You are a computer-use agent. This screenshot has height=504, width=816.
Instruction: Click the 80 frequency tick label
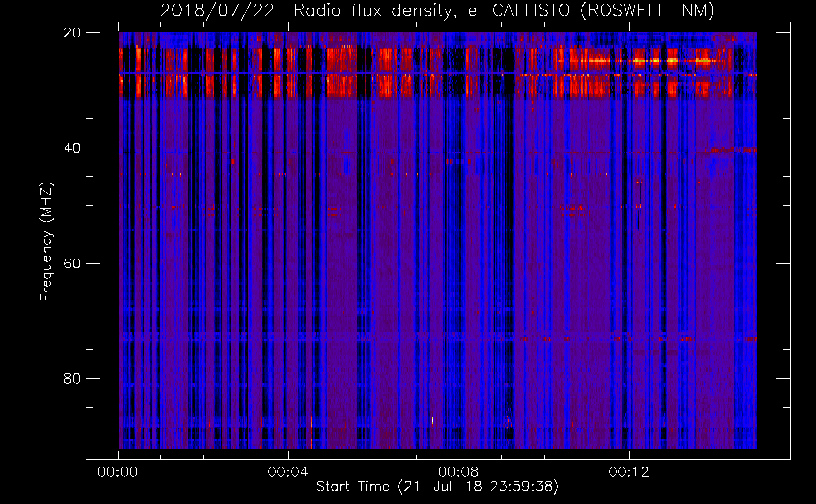point(72,379)
